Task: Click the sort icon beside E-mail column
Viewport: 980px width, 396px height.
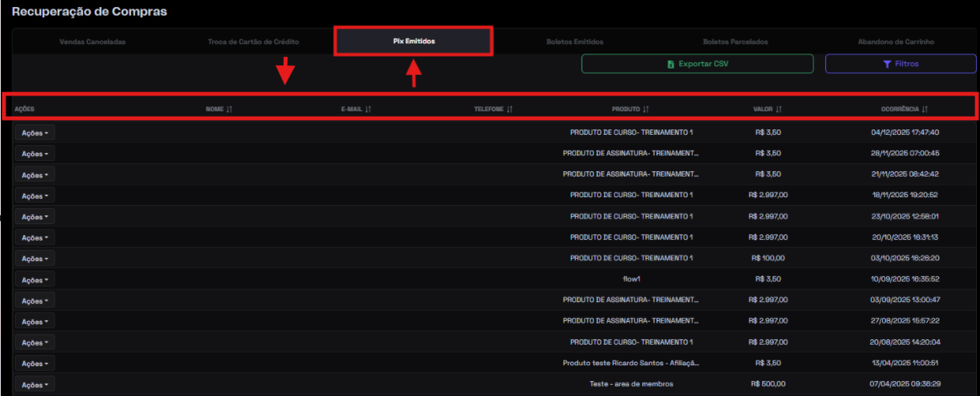Action: (368, 109)
